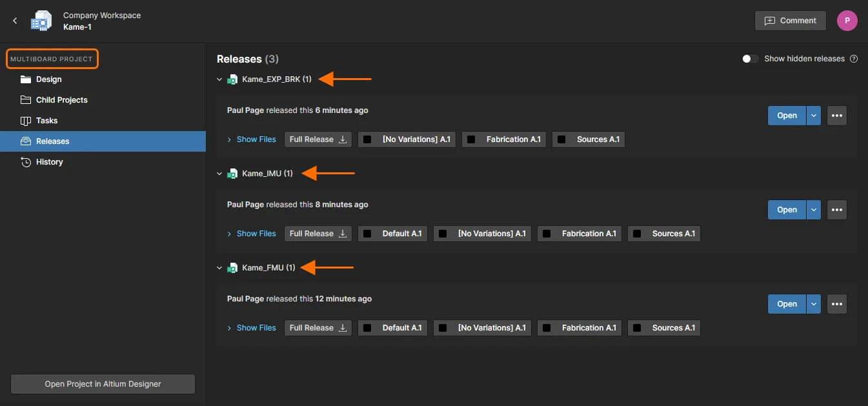Open more options for Kame_IMU release
868x406 pixels.
[837, 210]
